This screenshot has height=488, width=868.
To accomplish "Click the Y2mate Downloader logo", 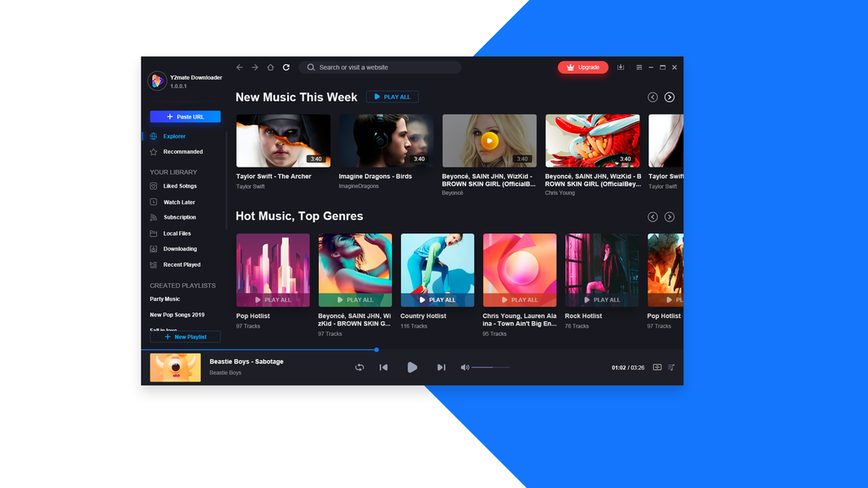I will point(157,81).
